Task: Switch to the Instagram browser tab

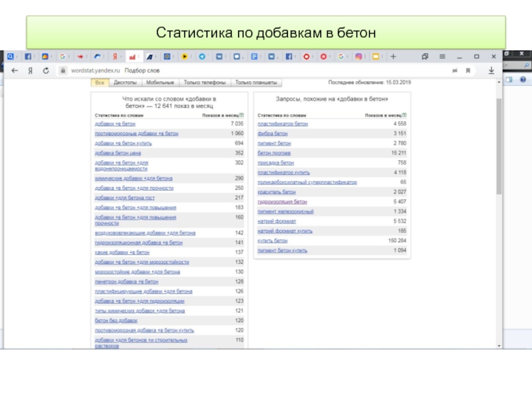Action: 358,57
